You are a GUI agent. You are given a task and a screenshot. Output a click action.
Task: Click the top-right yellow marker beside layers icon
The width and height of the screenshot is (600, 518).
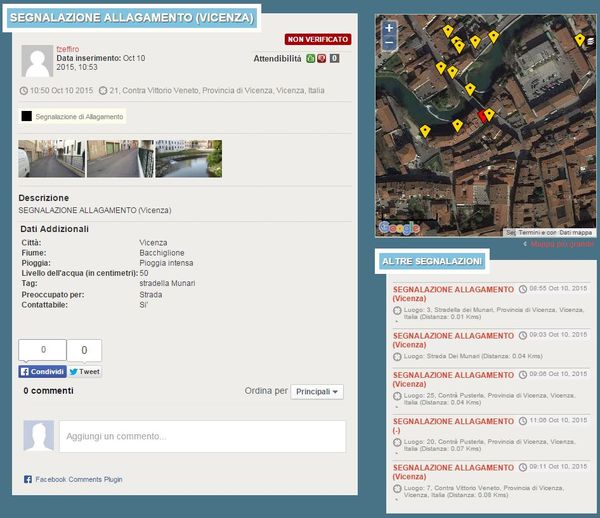[580, 40]
